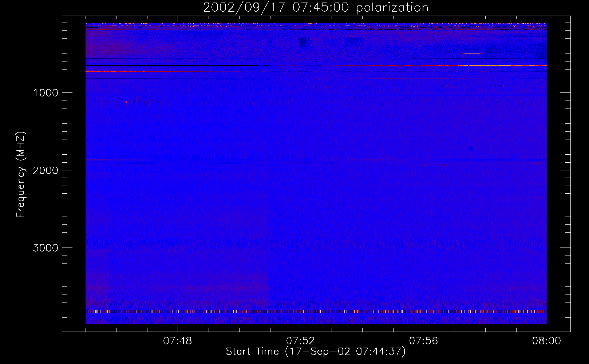Click the 07:48 time tick label
Image resolution: width=589 pixels, height=364 pixels.
[178, 341]
